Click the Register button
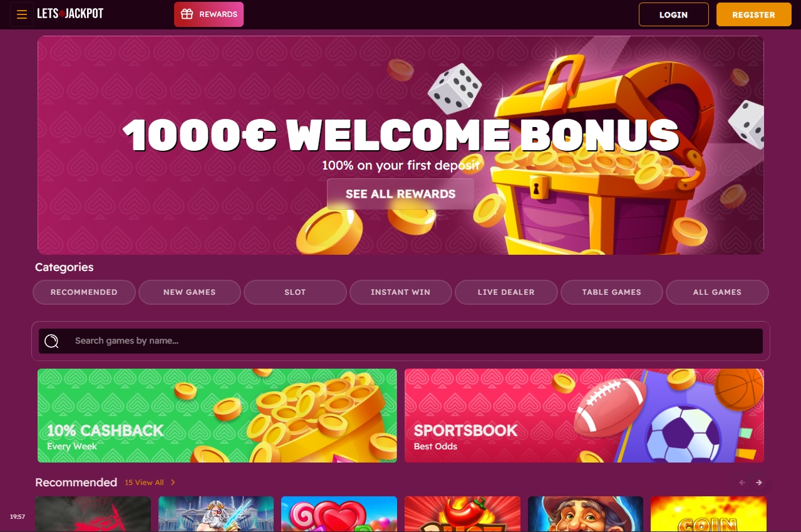The width and height of the screenshot is (801, 532). pos(754,14)
